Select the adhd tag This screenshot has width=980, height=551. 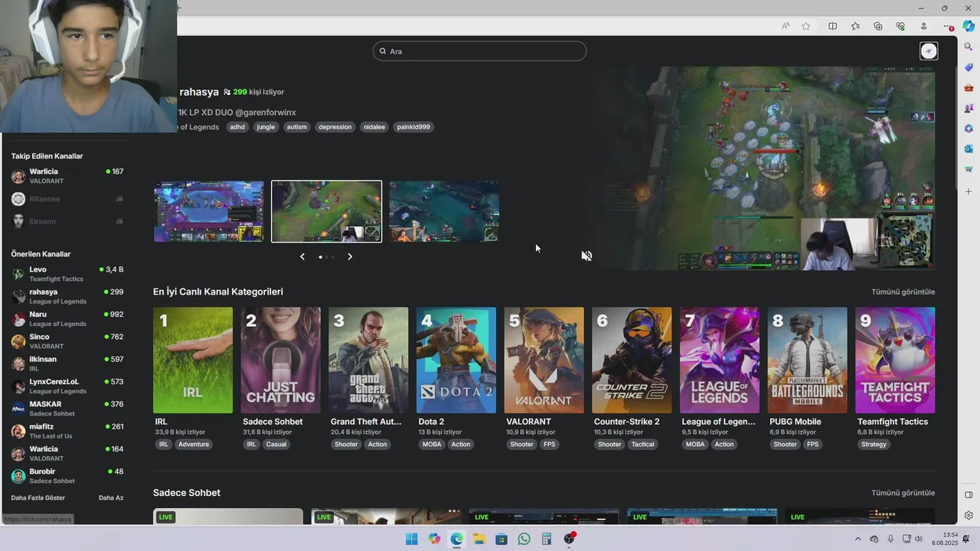click(x=237, y=127)
